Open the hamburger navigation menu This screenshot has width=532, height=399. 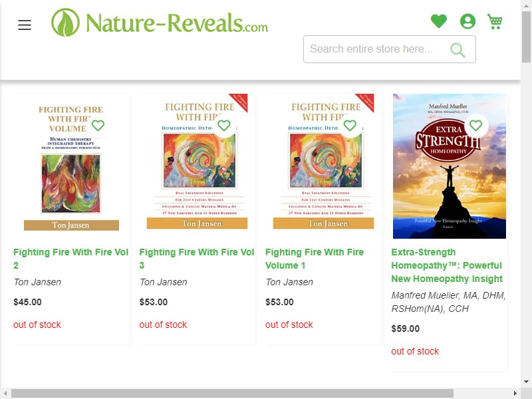click(x=25, y=25)
